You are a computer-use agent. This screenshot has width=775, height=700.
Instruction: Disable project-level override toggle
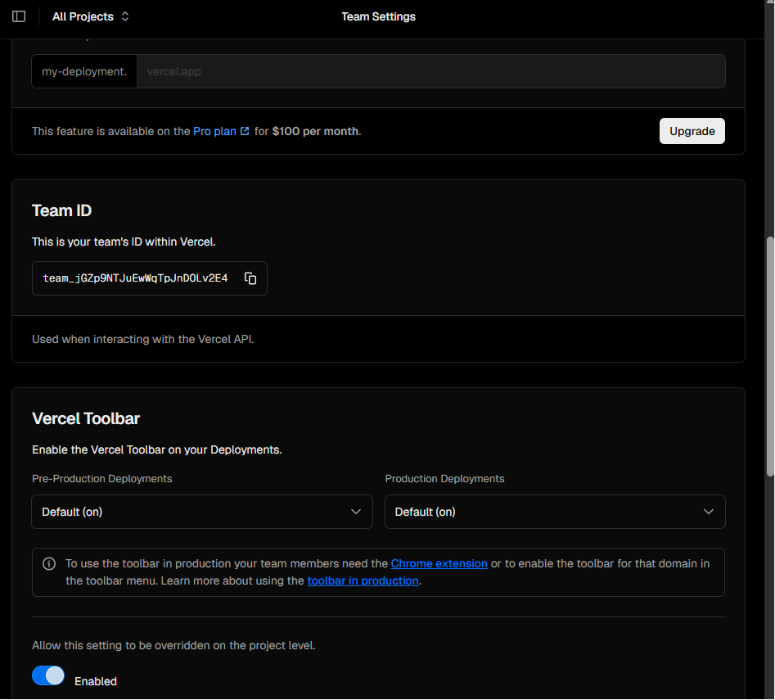pyautogui.click(x=48, y=676)
